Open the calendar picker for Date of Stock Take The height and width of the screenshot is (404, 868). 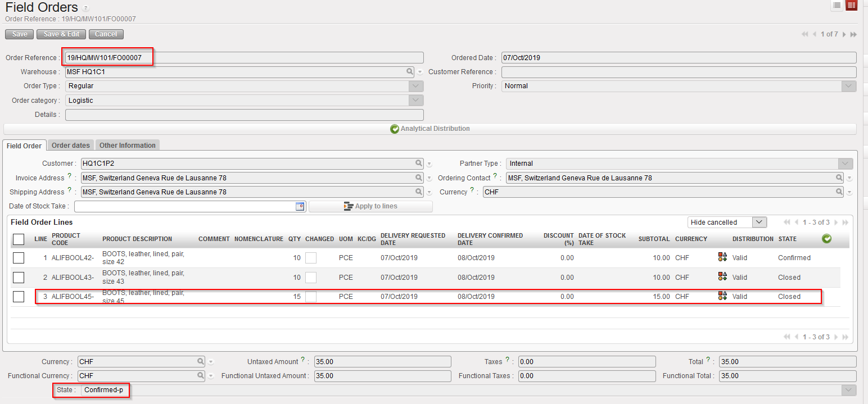(300, 206)
